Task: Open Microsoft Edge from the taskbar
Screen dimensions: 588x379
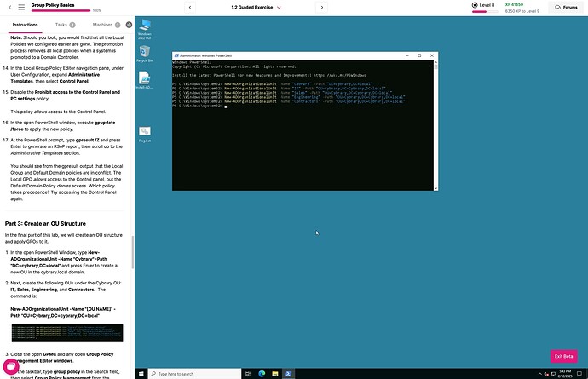Action: tap(261, 373)
